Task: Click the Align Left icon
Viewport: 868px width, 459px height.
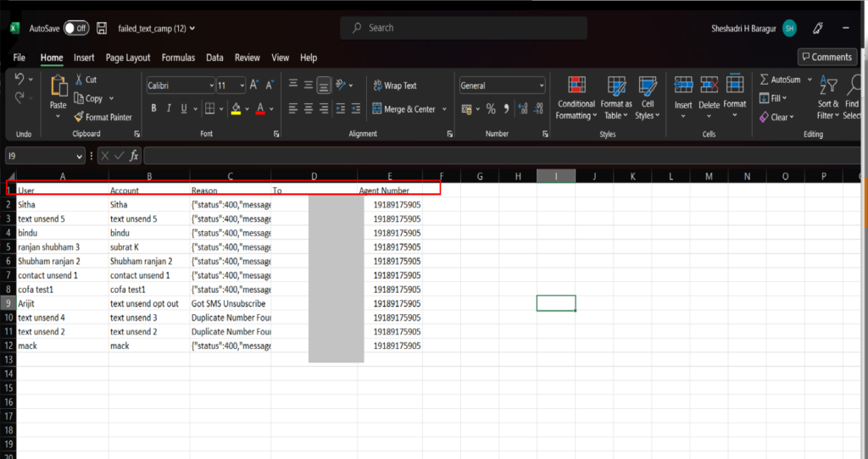Action: [x=292, y=109]
